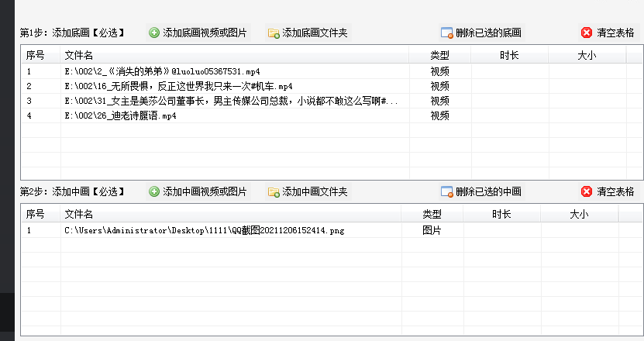Click 第1步：添加底画【必选】 label
The height and width of the screenshot is (341, 644).
[x=73, y=33]
